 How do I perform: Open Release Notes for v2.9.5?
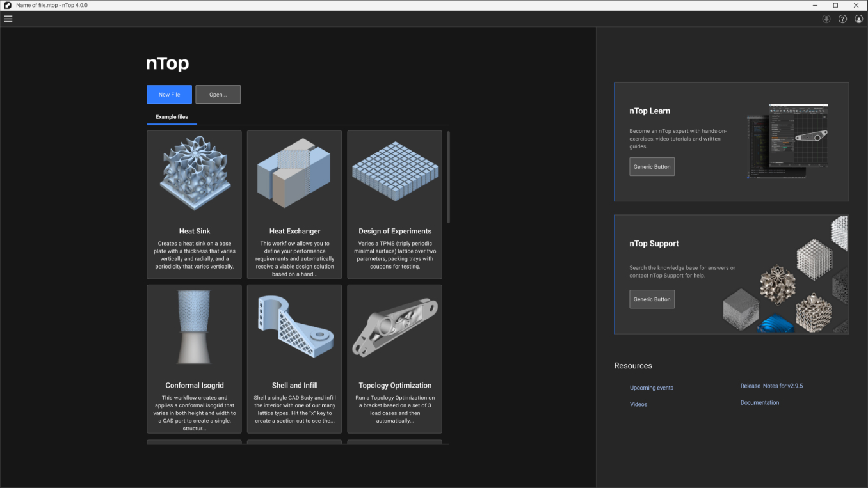coord(771,386)
